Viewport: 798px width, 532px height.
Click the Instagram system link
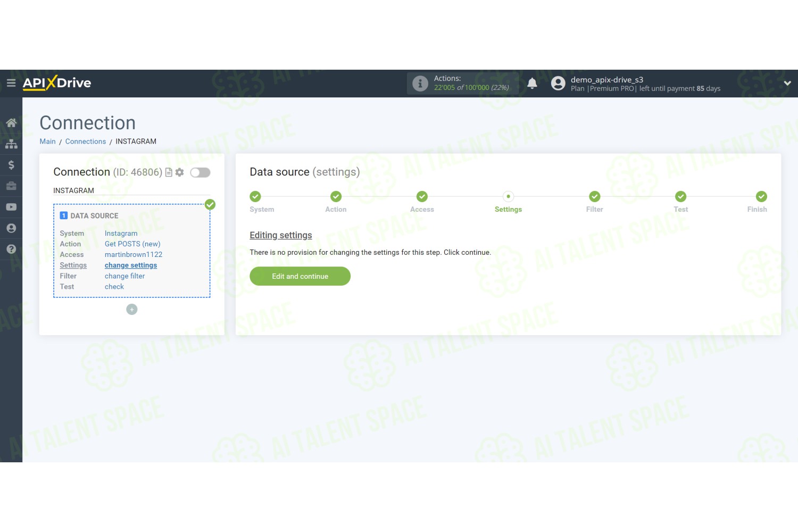[x=121, y=234]
